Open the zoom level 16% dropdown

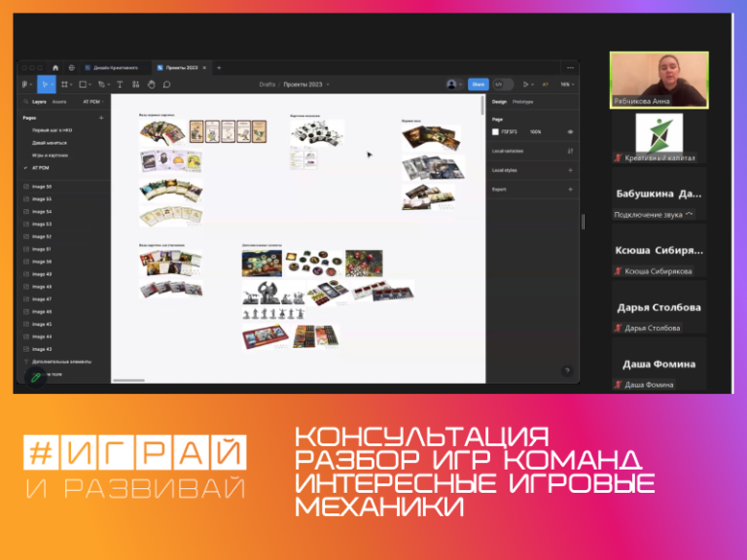567,85
